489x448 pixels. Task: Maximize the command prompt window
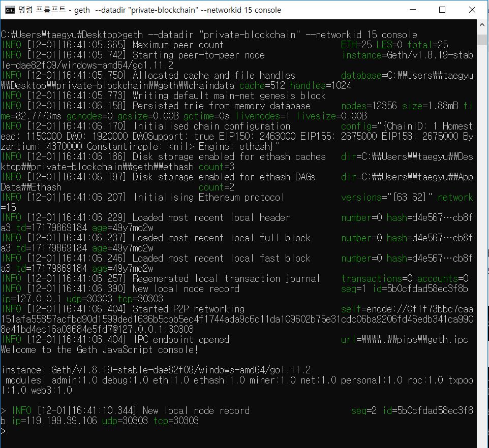(442, 10)
